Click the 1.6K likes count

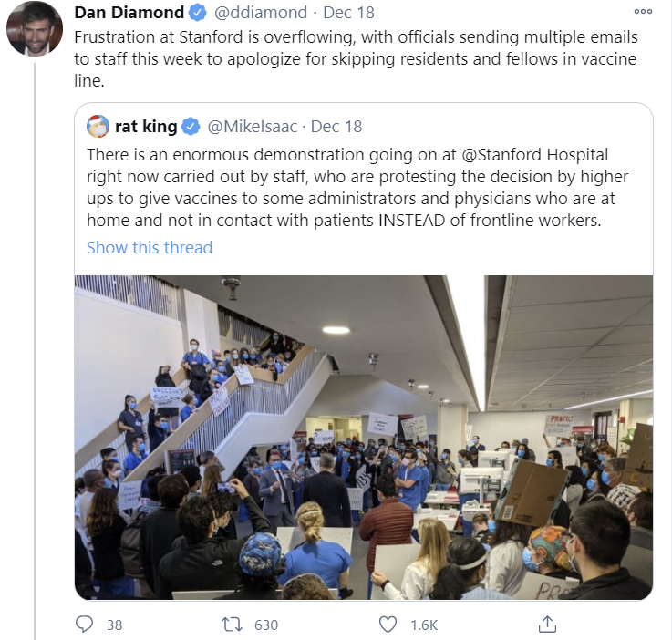(424, 625)
